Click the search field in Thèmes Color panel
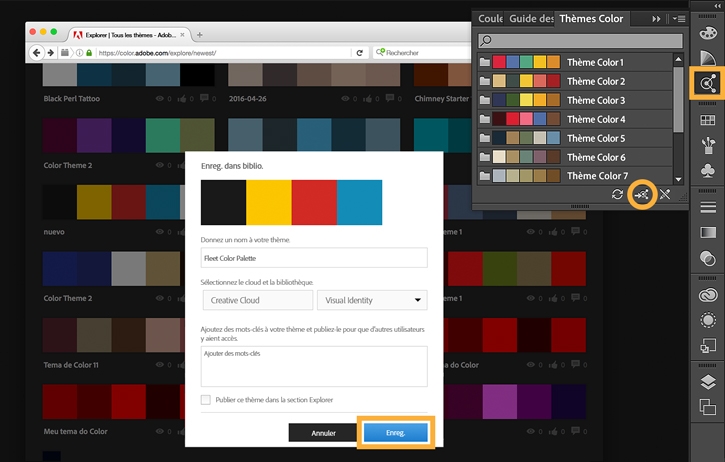This screenshot has height=462, width=725. point(580,41)
